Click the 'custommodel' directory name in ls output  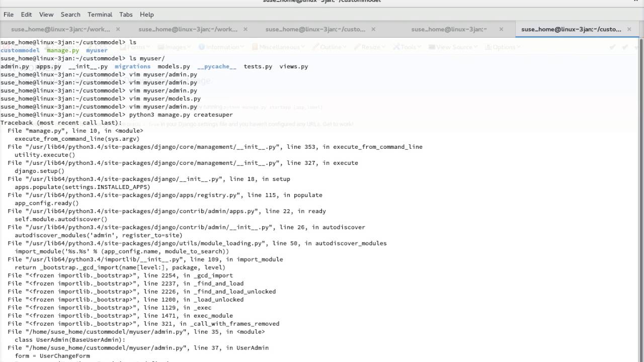tap(20, 50)
